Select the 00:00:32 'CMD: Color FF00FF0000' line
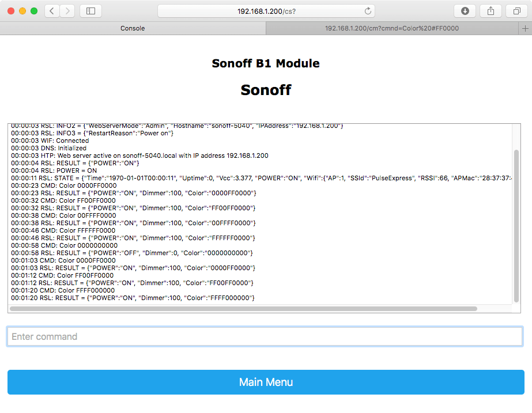This screenshot has width=532, height=413. (63, 200)
